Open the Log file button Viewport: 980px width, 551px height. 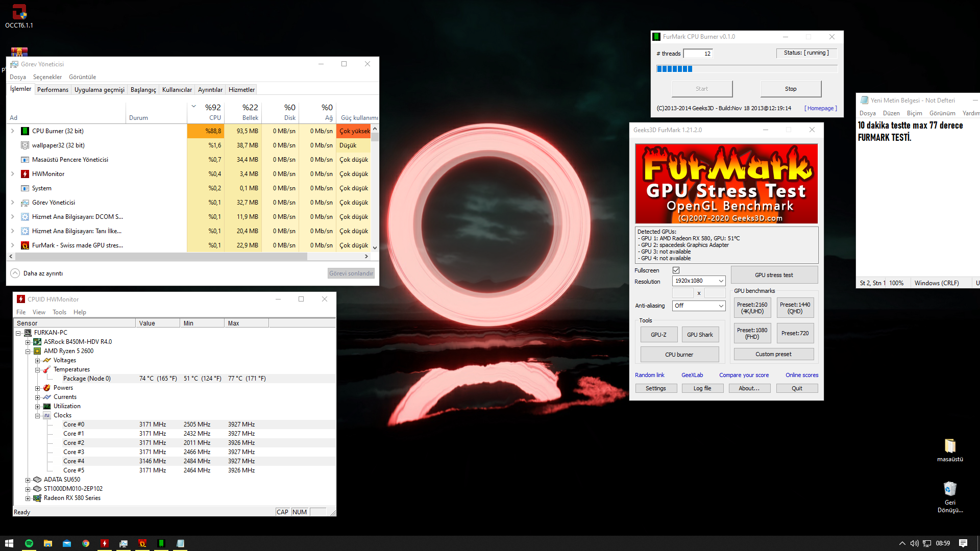[702, 388]
